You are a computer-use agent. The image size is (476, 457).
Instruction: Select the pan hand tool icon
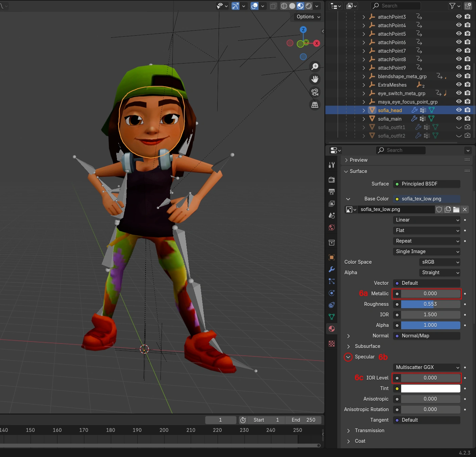[x=315, y=79]
